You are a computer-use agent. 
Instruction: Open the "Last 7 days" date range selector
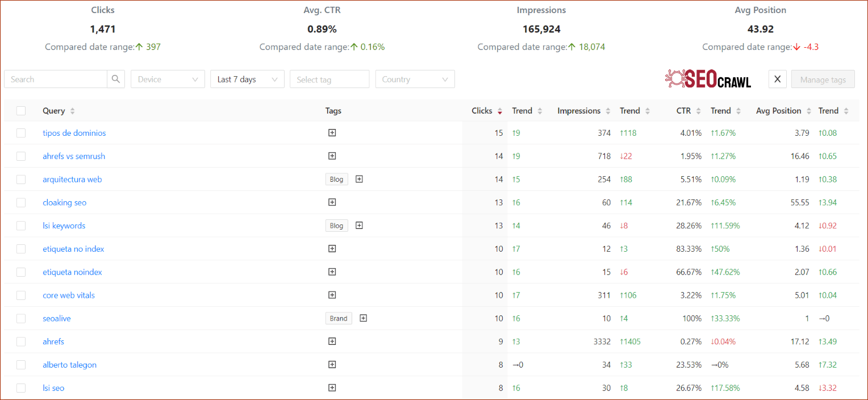(247, 79)
